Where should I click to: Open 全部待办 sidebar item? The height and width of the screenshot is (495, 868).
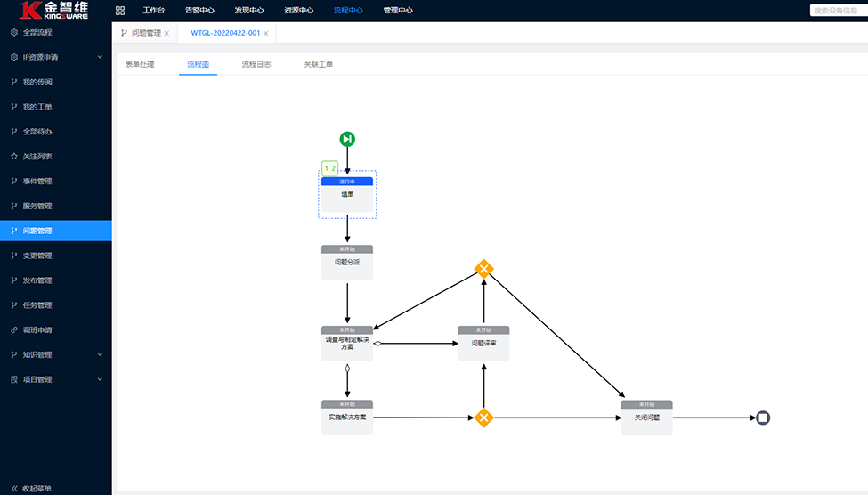click(56, 132)
